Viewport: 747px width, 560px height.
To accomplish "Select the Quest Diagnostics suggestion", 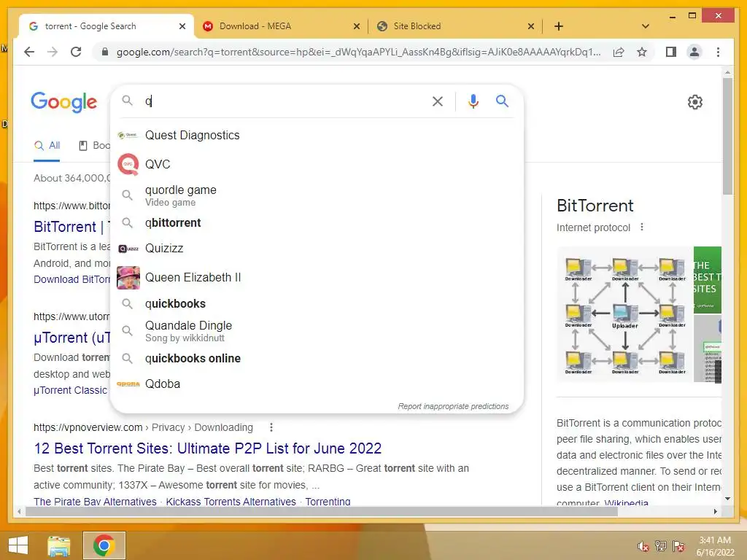I will (317, 135).
